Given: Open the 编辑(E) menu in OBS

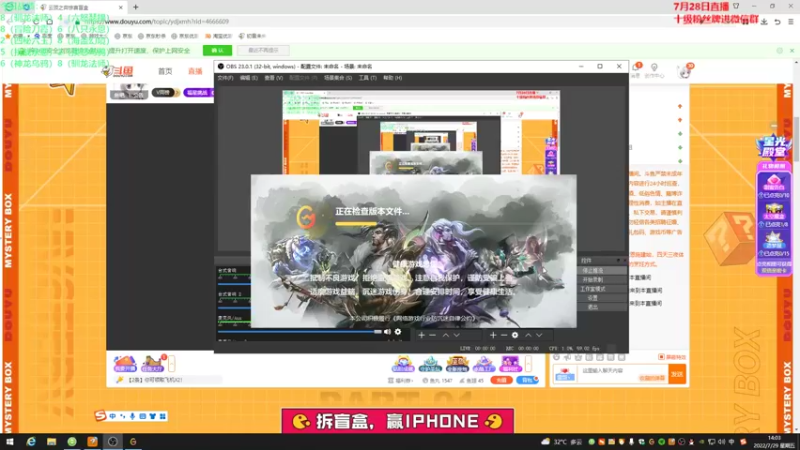Looking at the screenshot, I should pyautogui.click(x=248, y=78).
